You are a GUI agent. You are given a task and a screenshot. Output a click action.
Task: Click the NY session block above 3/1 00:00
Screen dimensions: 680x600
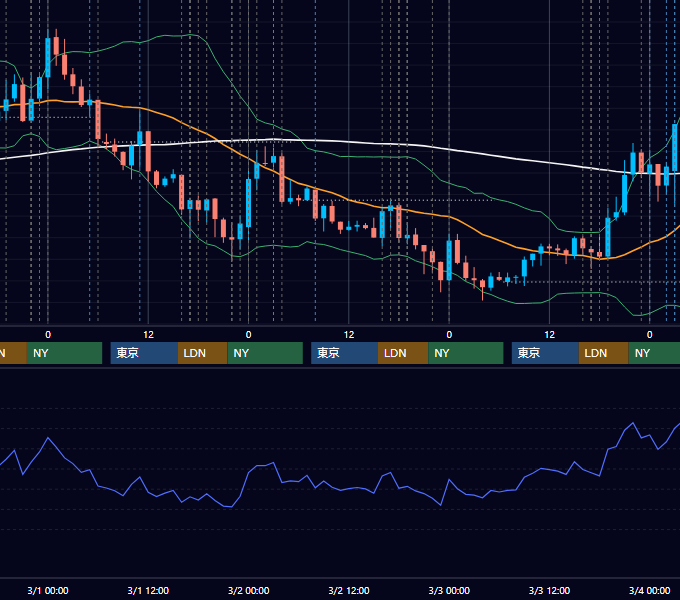pyautogui.click(x=64, y=353)
